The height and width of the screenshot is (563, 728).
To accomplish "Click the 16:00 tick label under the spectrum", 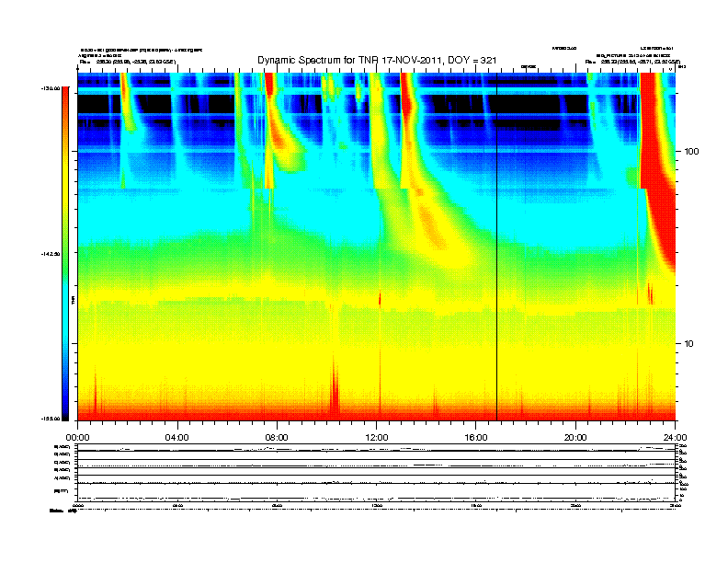I will click(476, 438).
